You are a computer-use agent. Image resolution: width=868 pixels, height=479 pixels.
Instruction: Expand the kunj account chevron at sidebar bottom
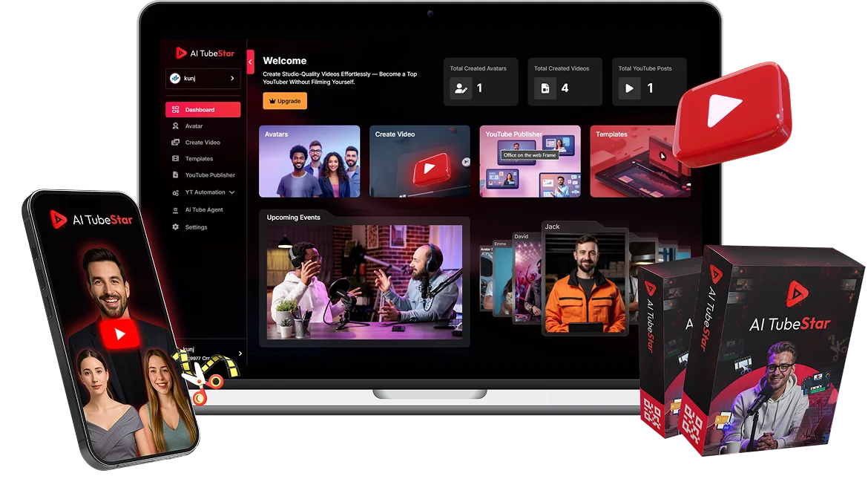pos(240,353)
